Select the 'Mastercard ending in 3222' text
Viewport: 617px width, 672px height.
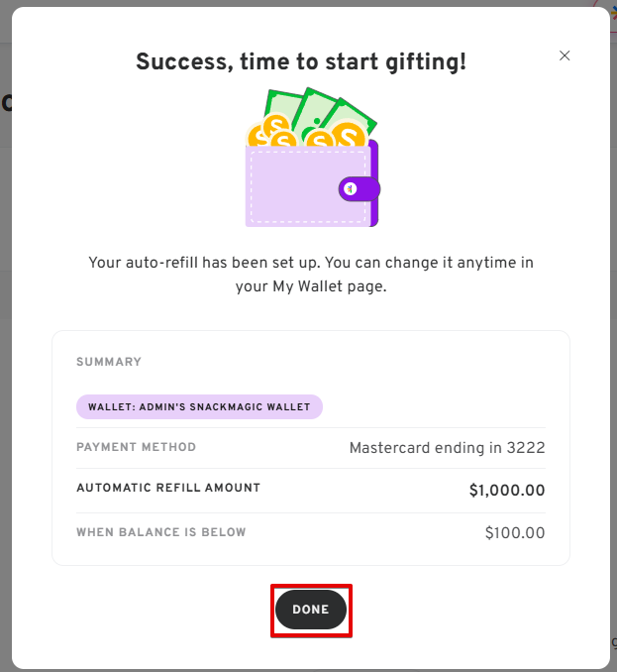click(447, 448)
